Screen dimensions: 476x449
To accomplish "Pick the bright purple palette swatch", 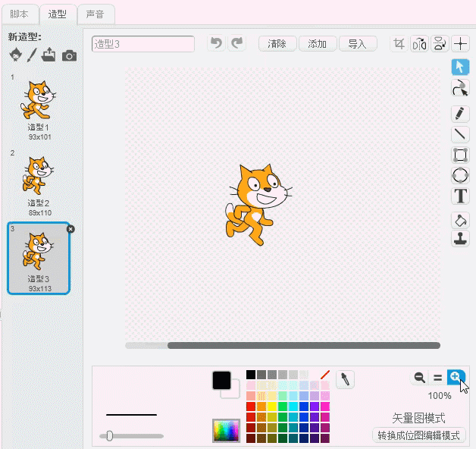I will pos(315,407).
